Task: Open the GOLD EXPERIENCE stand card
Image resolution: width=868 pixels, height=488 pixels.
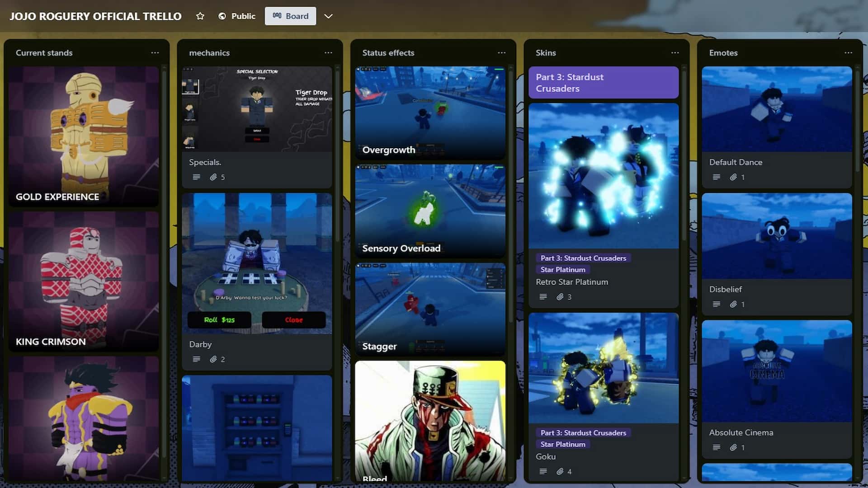Action: pyautogui.click(x=84, y=136)
